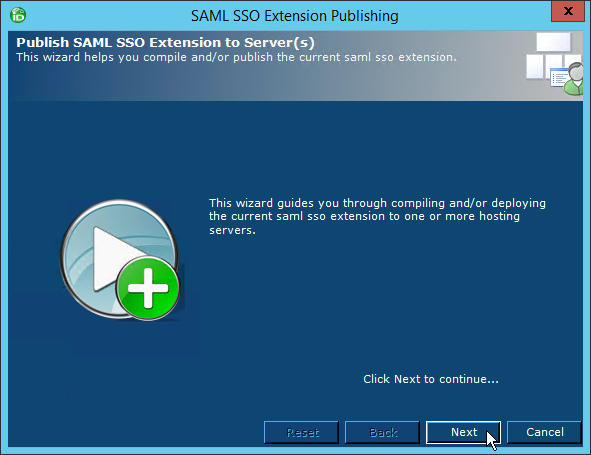
Task: Click the play-with-plus publish graphic
Action: coord(121,260)
